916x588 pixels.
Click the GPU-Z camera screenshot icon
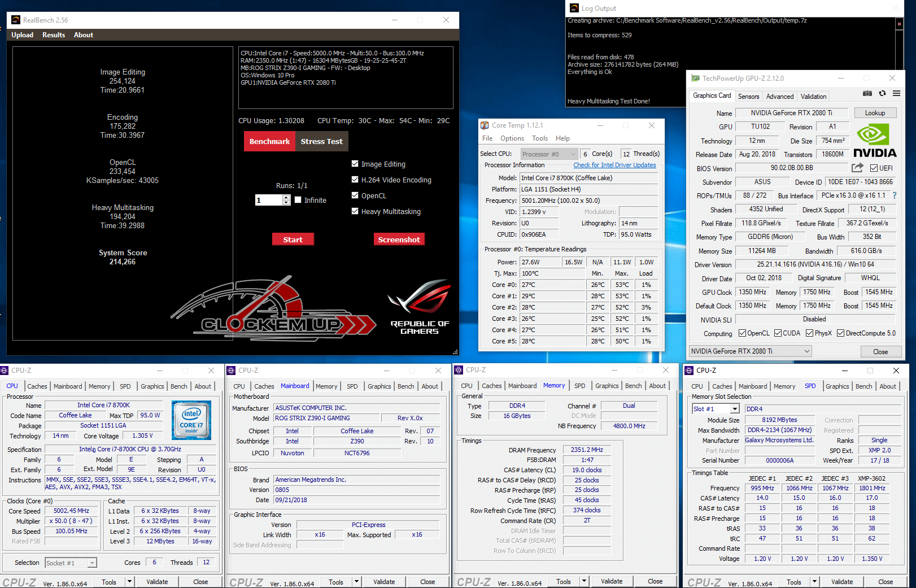point(867,94)
